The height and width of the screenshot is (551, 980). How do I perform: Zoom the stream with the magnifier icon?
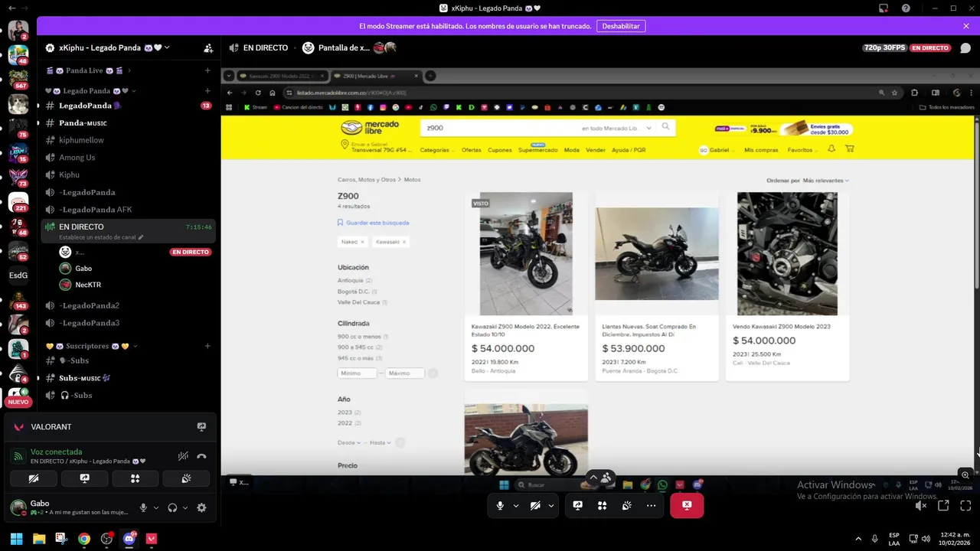click(x=965, y=474)
